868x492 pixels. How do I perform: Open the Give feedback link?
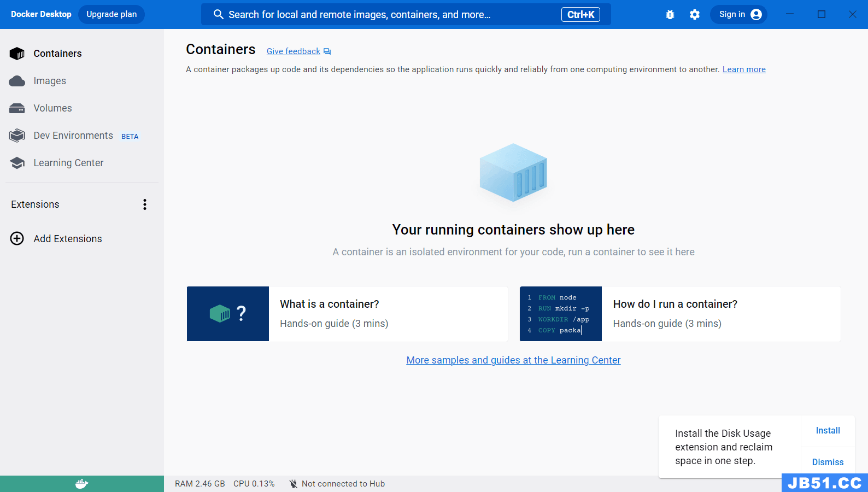[x=294, y=51]
